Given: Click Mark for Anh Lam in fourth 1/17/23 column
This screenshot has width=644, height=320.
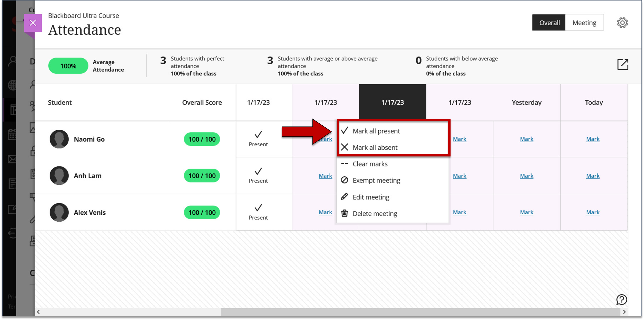Looking at the screenshot, I should click(459, 176).
